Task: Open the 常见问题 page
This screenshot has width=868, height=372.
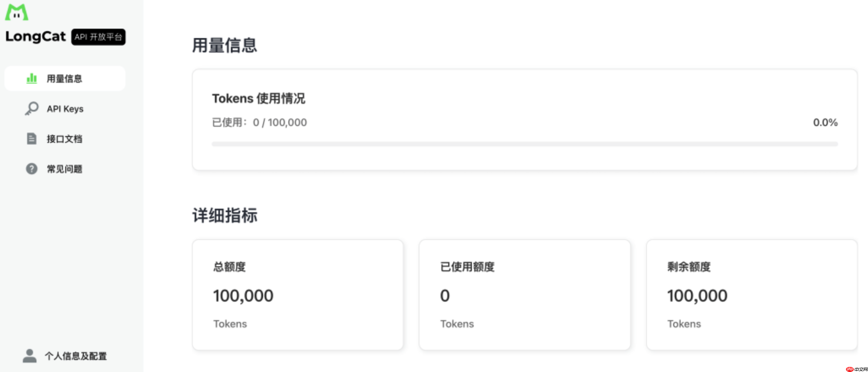Action: [x=64, y=169]
